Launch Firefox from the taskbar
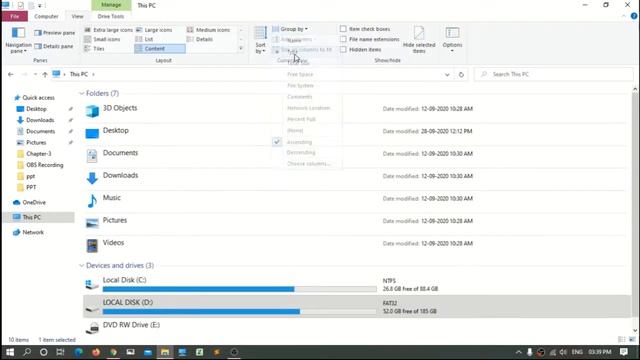 tap(96, 352)
